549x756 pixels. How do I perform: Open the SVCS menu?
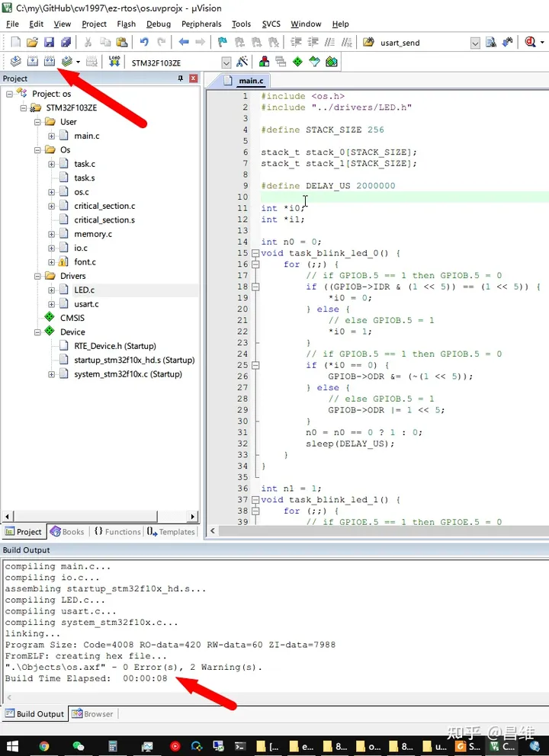(271, 24)
